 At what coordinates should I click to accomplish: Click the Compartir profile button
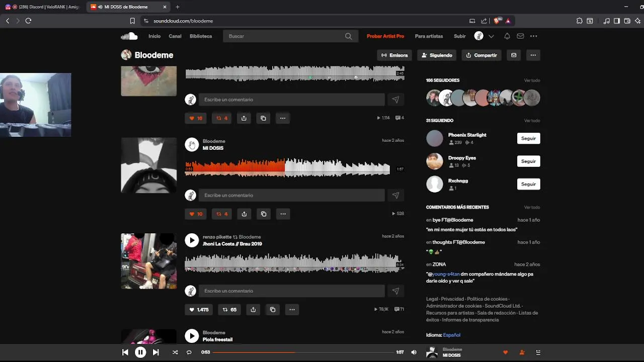pyautogui.click(x=481, y=55)
